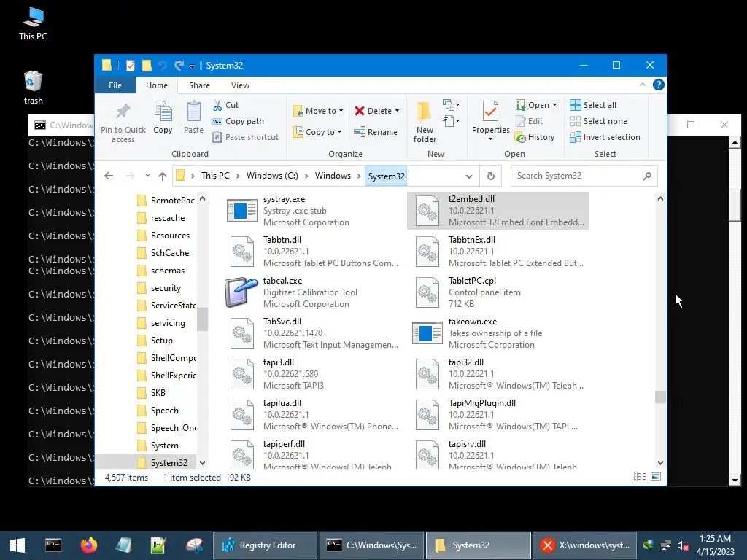
Task: Open the trash desktop icon
Action: [33, 87]
